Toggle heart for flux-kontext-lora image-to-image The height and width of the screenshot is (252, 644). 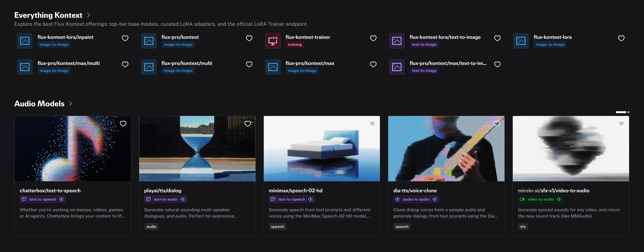[621, 38]
